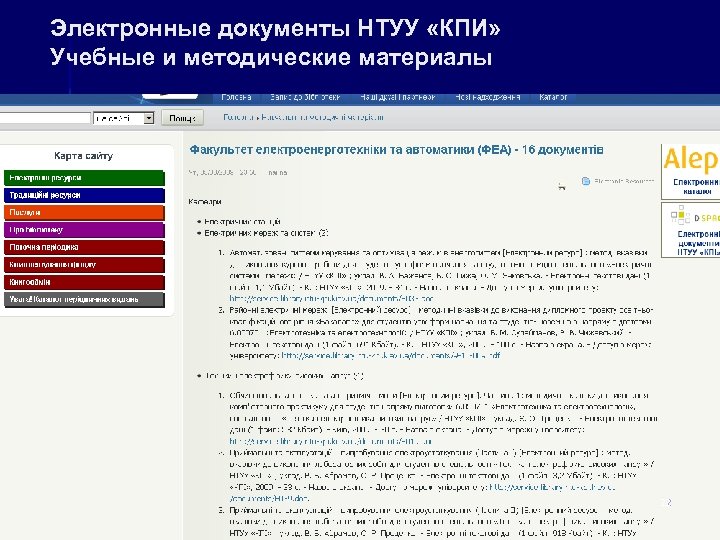Follow the 'Головна' breadcrumb link
This screenshot has width=720, height=540.
coord(238,118)
